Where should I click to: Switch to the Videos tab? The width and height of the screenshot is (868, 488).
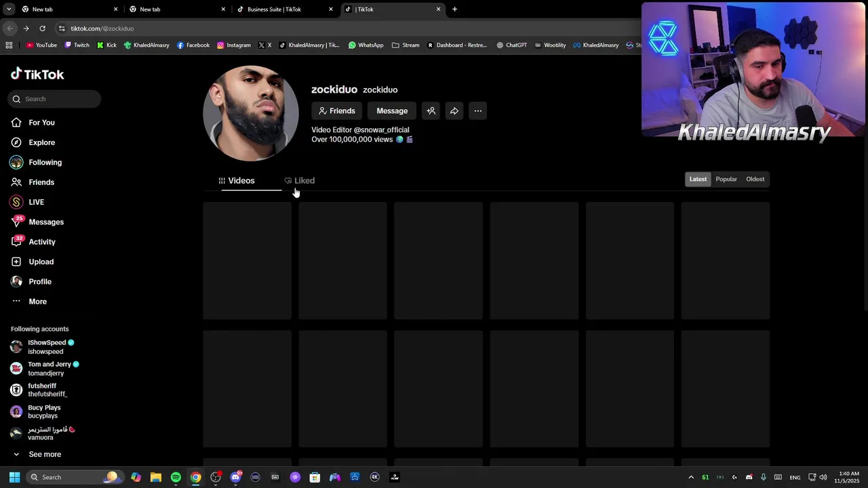(x=237, y=181)
